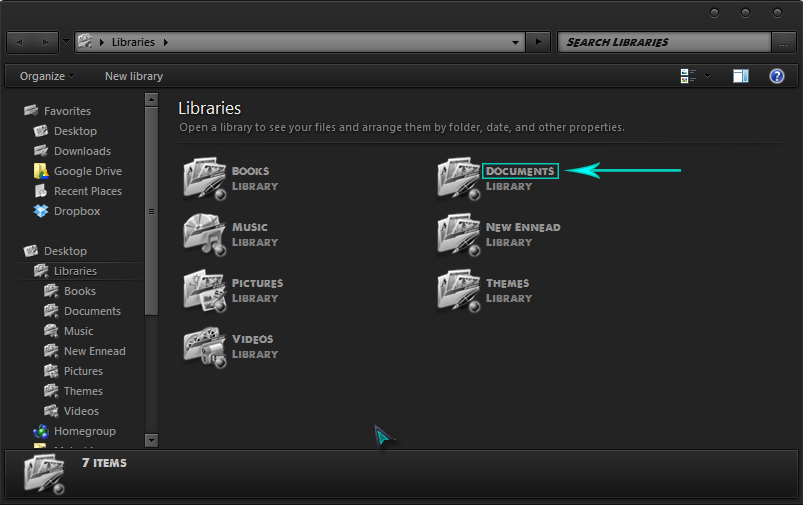Click the sidebar scroll down arrow

coord(151,440)
